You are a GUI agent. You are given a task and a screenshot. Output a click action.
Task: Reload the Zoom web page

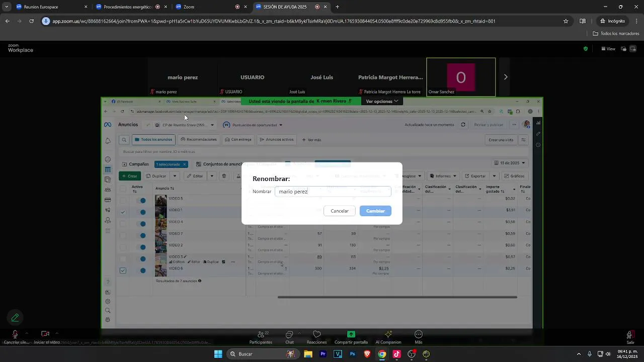point(31,21)
